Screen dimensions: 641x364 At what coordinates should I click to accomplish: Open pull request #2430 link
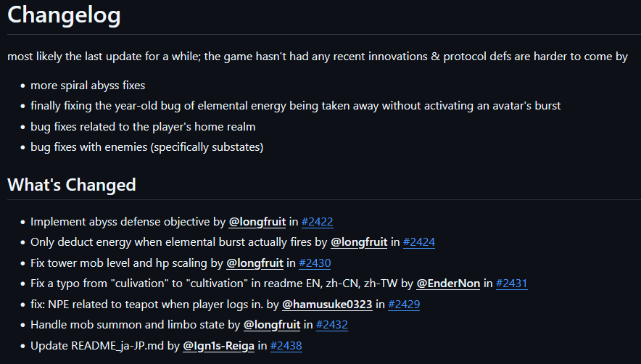point(315,263)
